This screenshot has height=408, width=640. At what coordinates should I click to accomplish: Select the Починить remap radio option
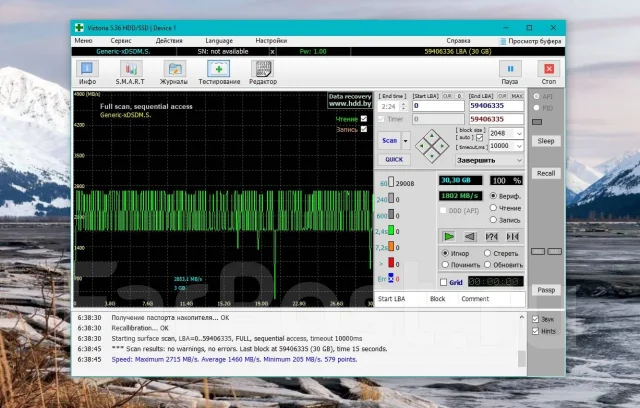click(445, 264)
